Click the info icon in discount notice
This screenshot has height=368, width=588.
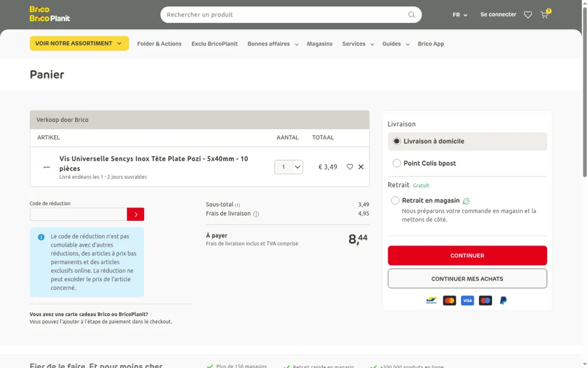click(41, 237)
